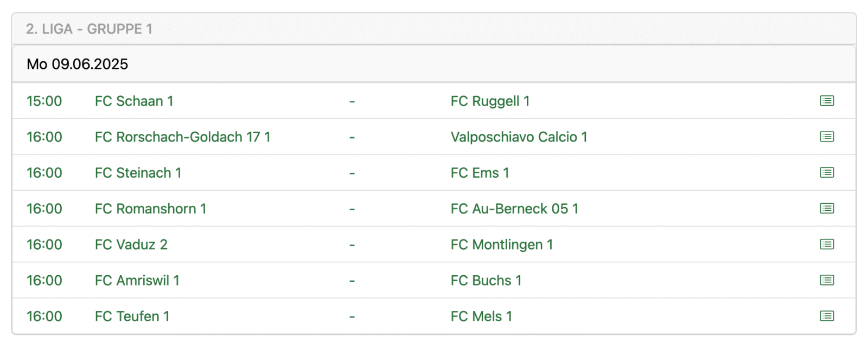Click FC Buchs 1 team name
The width and height of the screenshot is (868, 350).
(486, 281)
